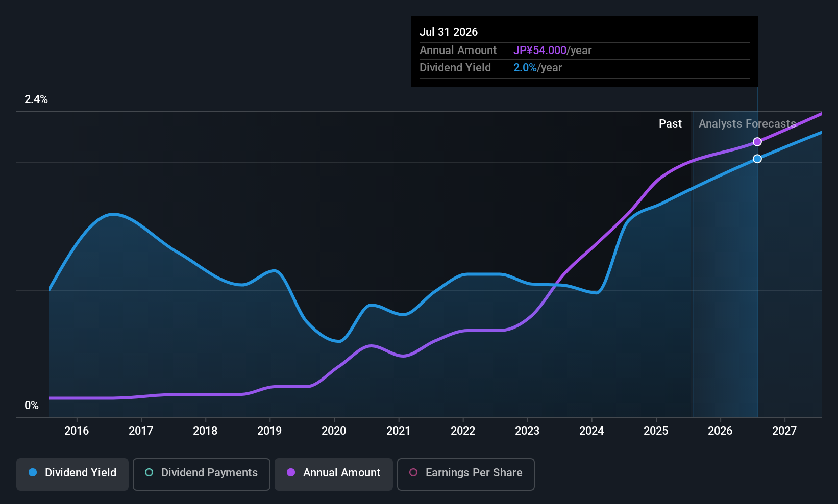838x504 pixels.
Task: Click the 2027 x-axis year label
Action: (784, 431)
